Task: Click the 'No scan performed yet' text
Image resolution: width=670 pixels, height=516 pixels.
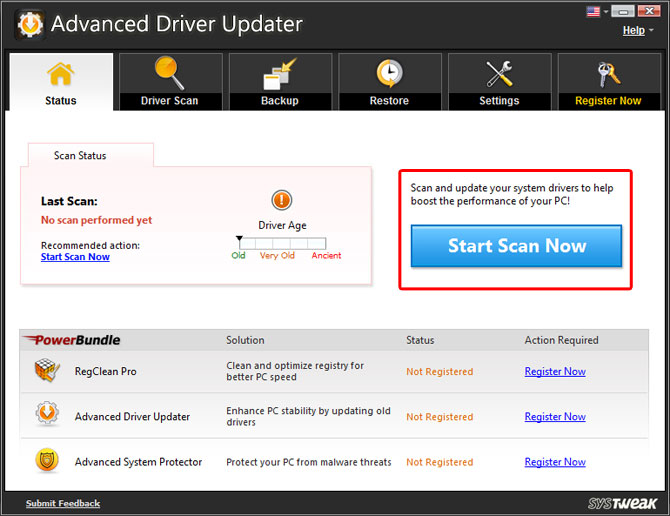Action: (97, 220)
